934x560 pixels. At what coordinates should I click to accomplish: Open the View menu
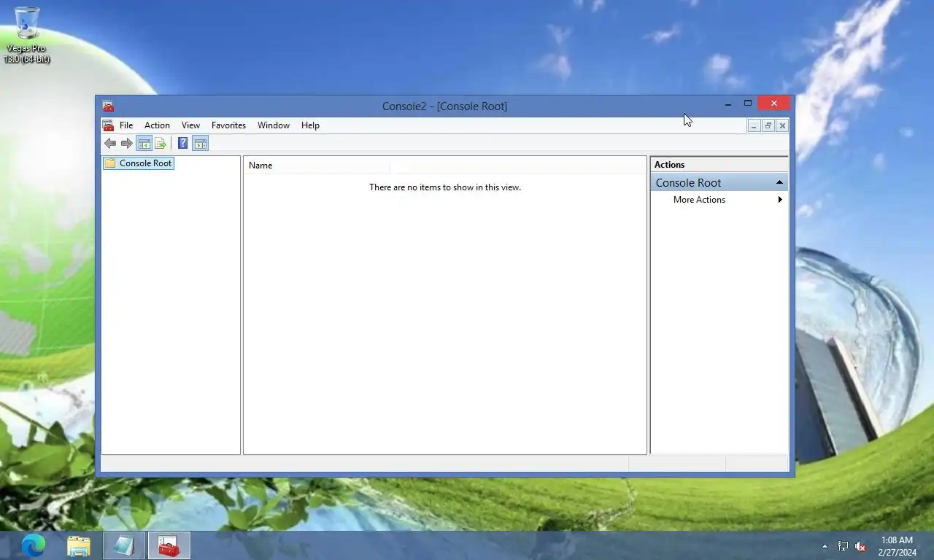click(190, 125)
